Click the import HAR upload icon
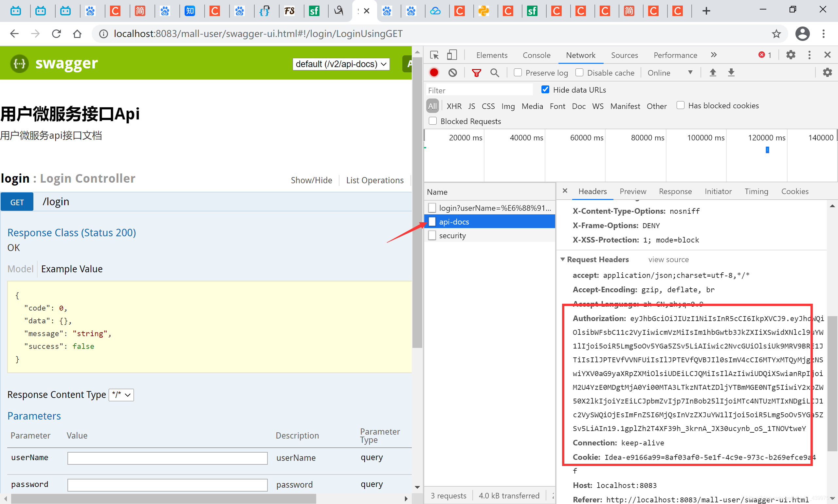838x504 pixels. (713, 73)
